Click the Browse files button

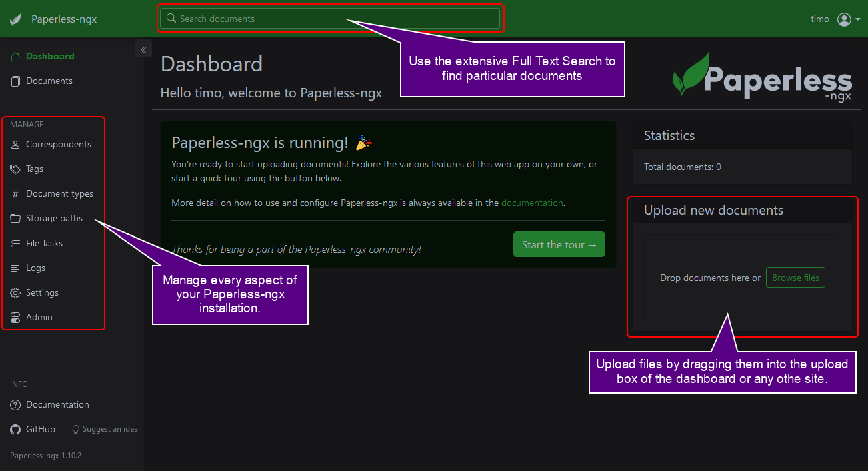795,278
